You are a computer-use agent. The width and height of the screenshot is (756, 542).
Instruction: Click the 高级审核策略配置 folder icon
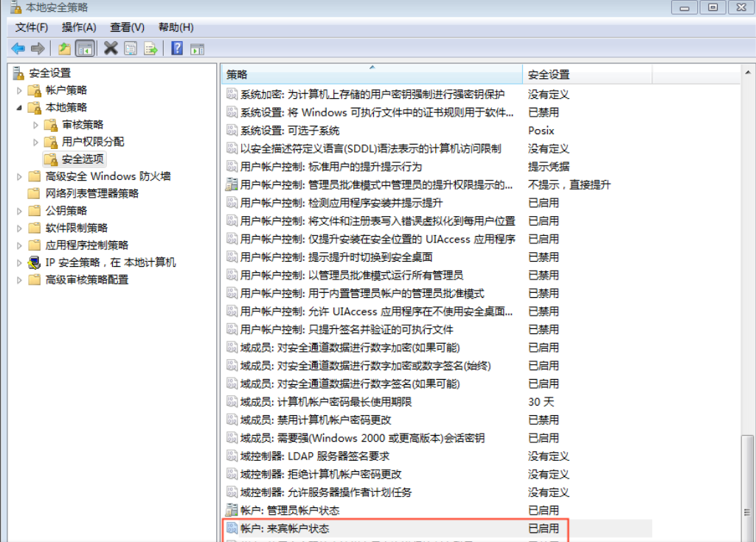(x=34, y=279)
